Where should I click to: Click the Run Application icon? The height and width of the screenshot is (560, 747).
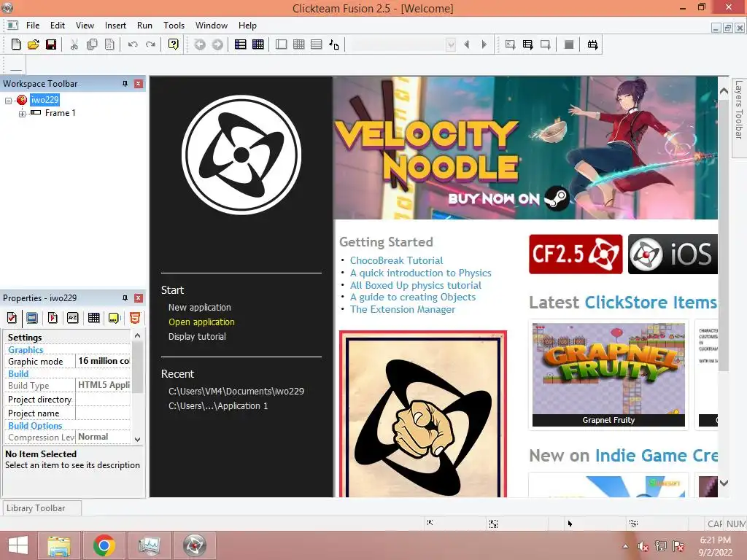[528, 44]
